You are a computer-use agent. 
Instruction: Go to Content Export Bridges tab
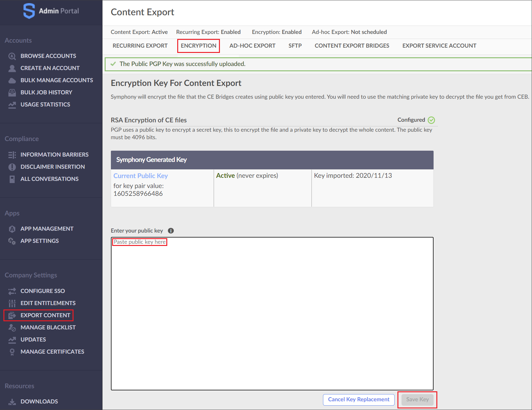coord(352,46)
